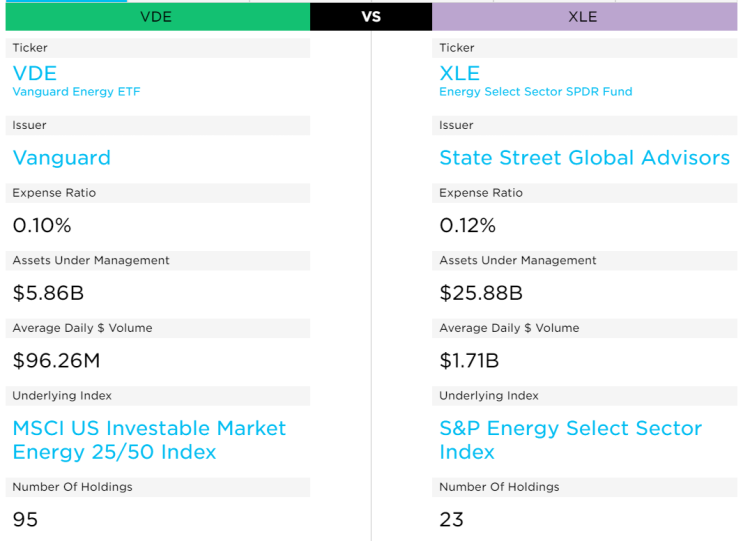Select the VDE expense ratio value 0.10%
Image resolution: width=743 pixels, height=541 pixels.
42,225
